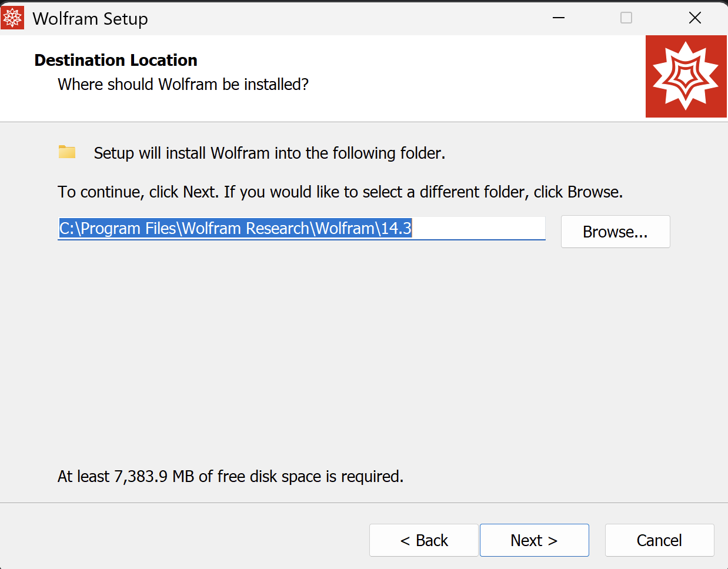728x569 pixels.
Task: Go back to the previous setup step
Action: point(423,540)
